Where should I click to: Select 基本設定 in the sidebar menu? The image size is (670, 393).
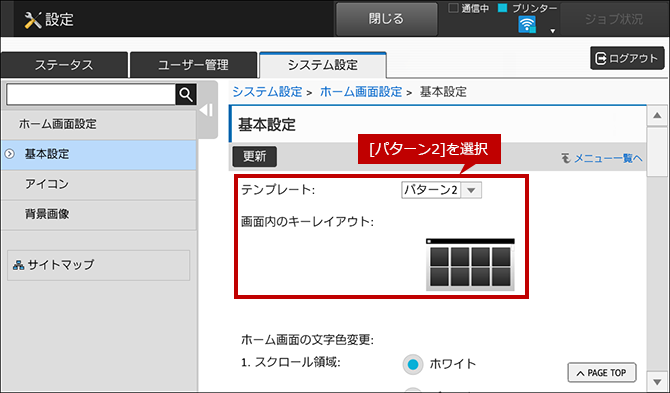(x=99, y=154)
